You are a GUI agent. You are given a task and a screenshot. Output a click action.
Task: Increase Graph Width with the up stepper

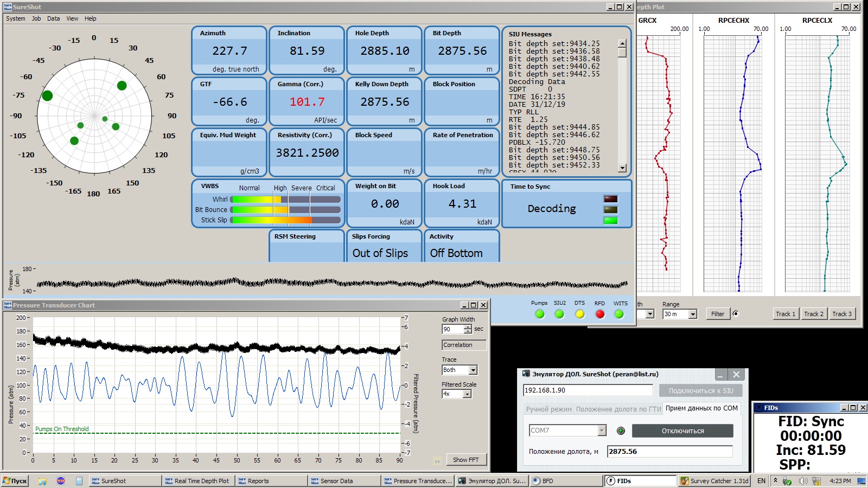click(468, 327)
